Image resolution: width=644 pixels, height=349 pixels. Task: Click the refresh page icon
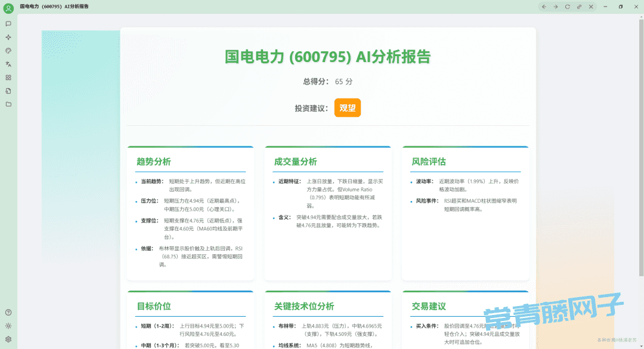(x=567, y=7)
